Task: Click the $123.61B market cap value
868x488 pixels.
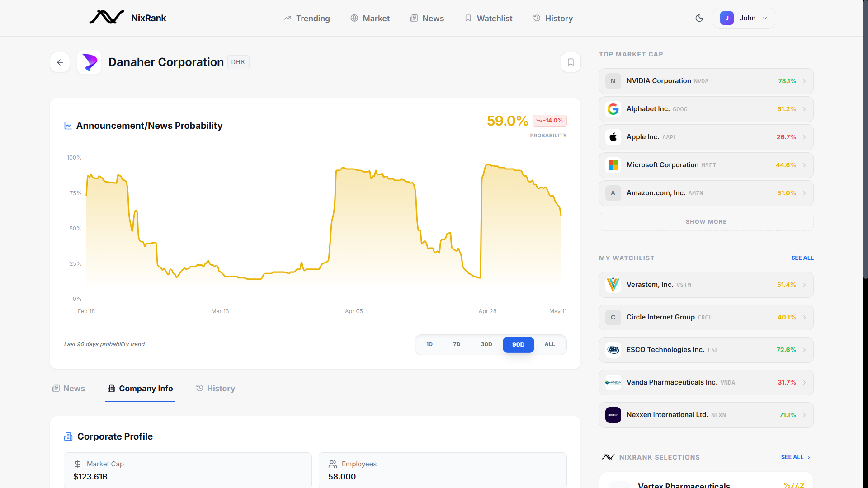Action: pos(90,477)
